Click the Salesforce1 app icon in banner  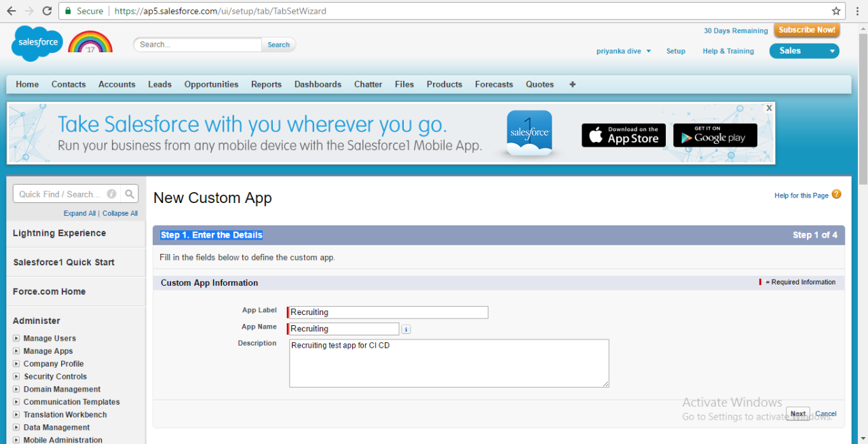click(x=529, y=132)
